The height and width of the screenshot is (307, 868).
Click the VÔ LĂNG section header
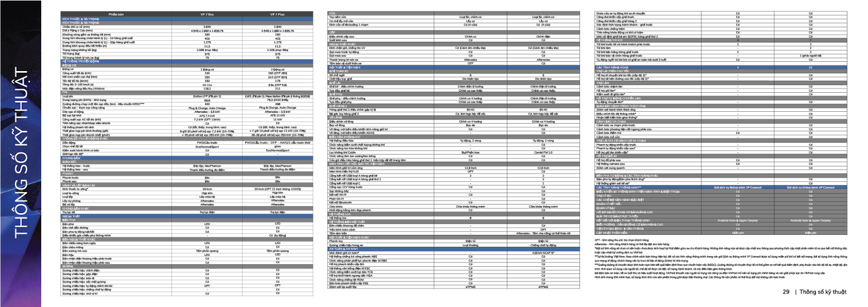[x=336, y=118]
